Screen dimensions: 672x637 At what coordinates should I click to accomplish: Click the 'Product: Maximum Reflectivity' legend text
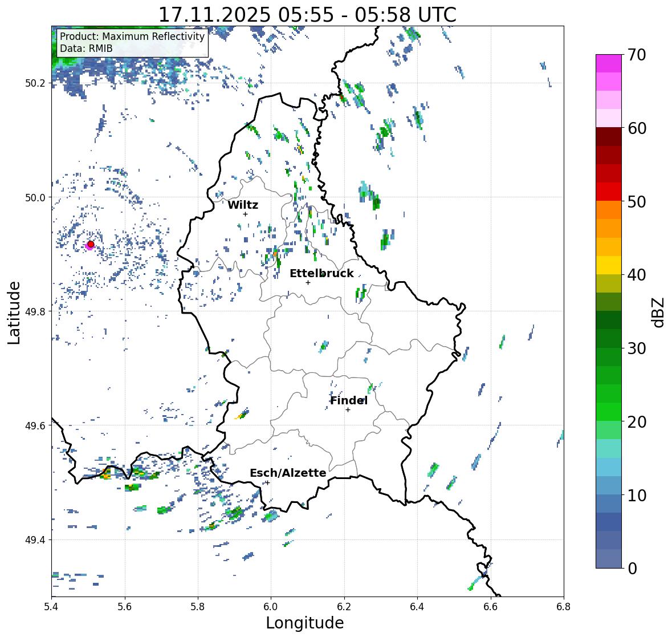[132, 36]
